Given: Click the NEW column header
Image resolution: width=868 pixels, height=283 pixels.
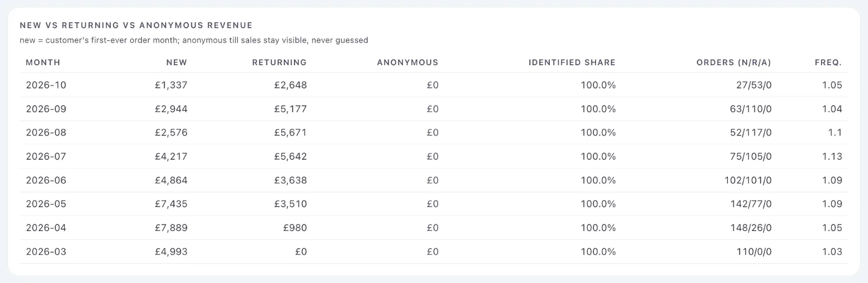Looking at the screenshot, I should pos(177,62).
